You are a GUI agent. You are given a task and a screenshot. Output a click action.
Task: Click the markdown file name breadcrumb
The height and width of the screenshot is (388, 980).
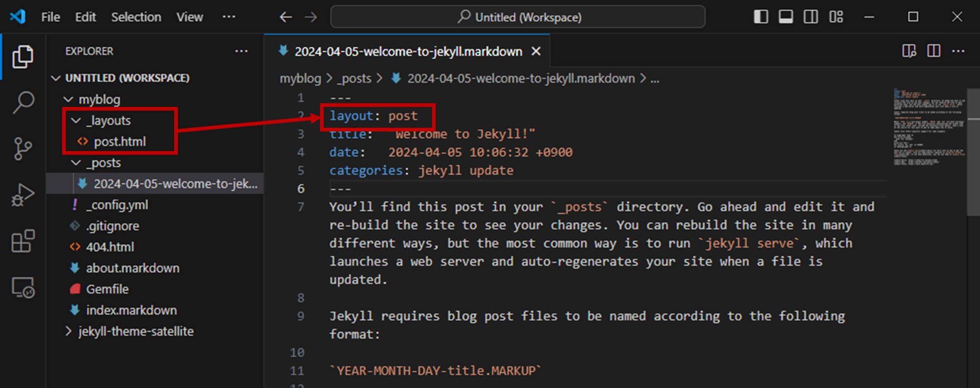coord(521,78)
